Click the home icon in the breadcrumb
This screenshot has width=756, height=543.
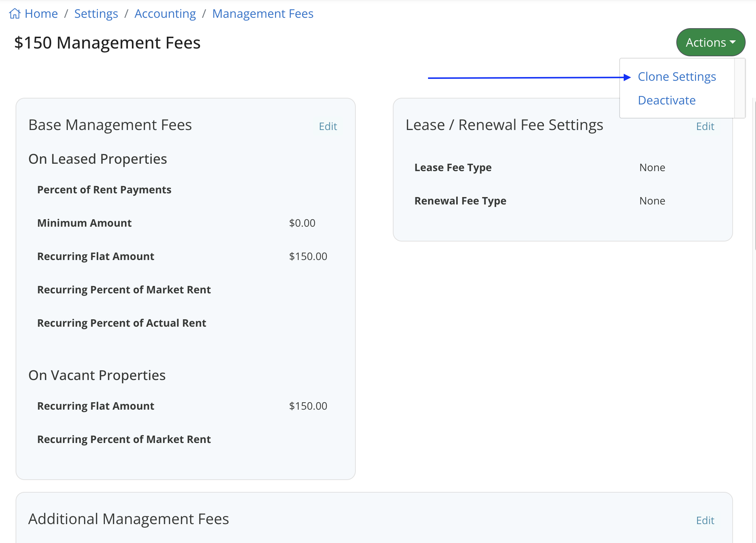pos(15,13)
